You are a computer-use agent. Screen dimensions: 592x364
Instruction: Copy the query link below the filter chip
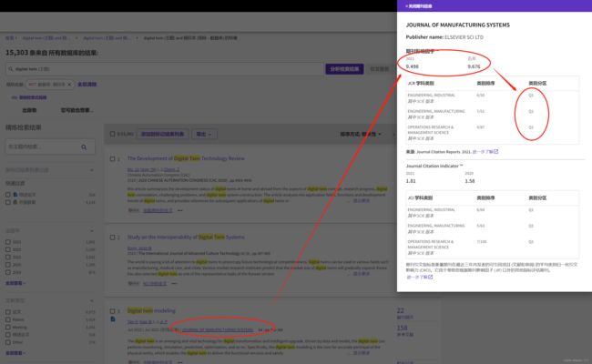[x=29, y=97]
